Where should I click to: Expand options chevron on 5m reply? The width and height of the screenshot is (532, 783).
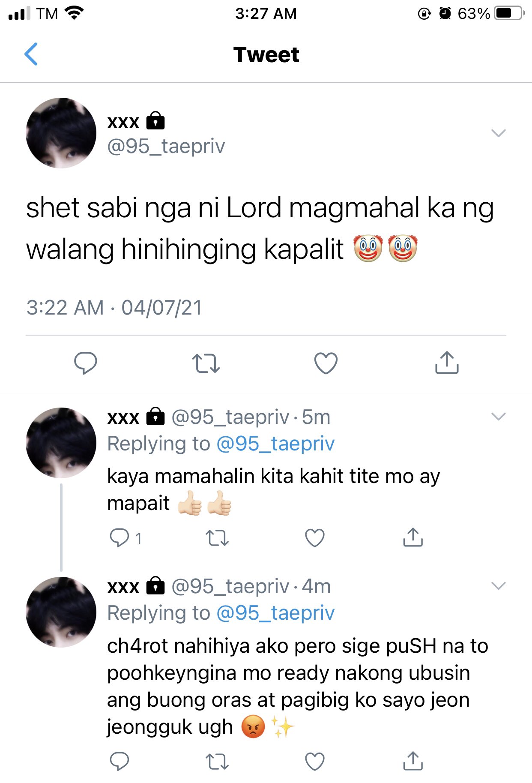tap(499, 417)
